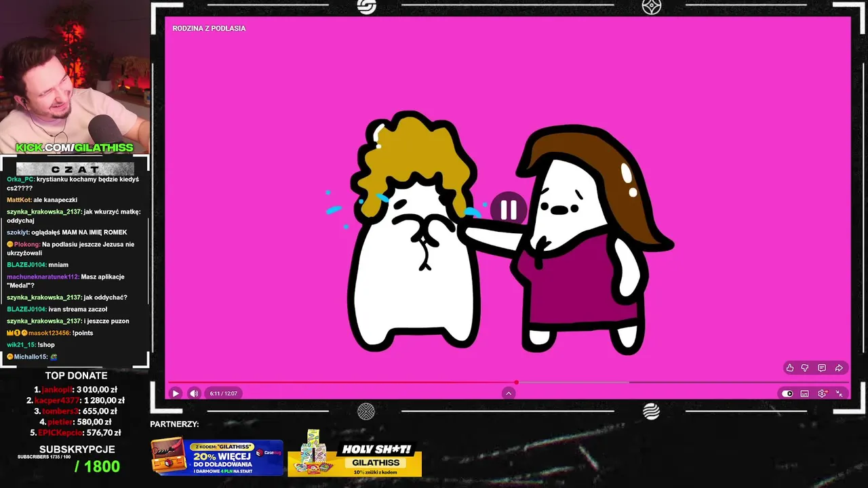Expand the chevron-up button on the player bar
This screenshot has height=488, width=868.
click(x=509, y=393)
